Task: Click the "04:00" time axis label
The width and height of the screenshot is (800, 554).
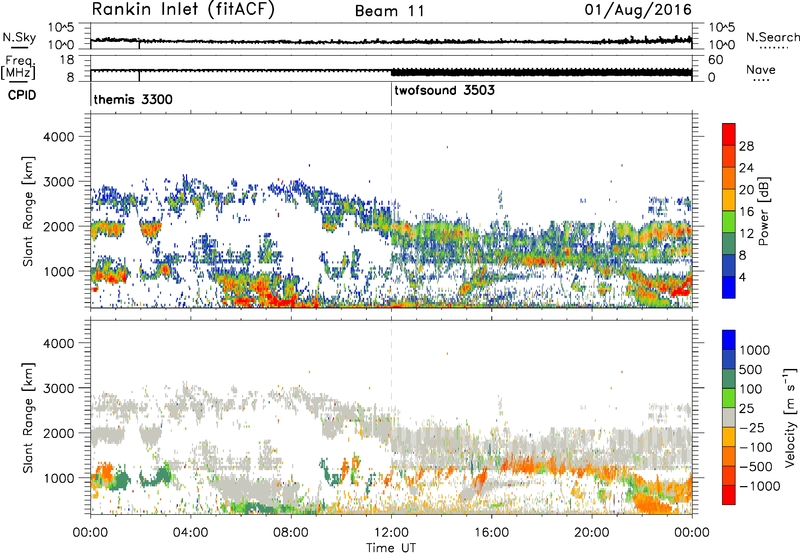Action: pos(191,533)
